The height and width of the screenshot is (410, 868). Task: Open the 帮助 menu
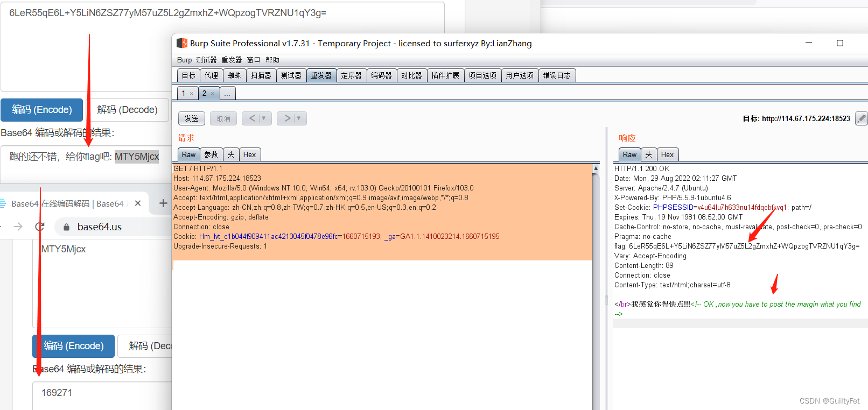coord(272,60)
